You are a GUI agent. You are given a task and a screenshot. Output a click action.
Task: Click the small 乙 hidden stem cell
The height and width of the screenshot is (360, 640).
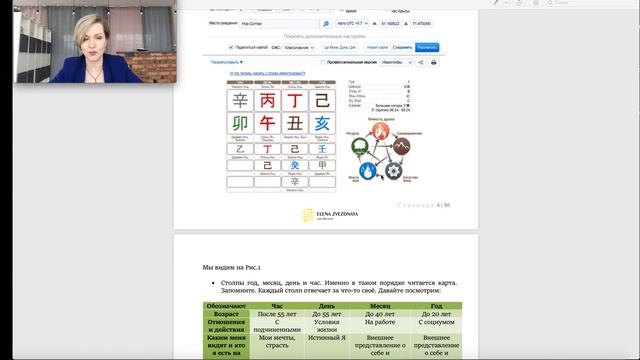240,149
